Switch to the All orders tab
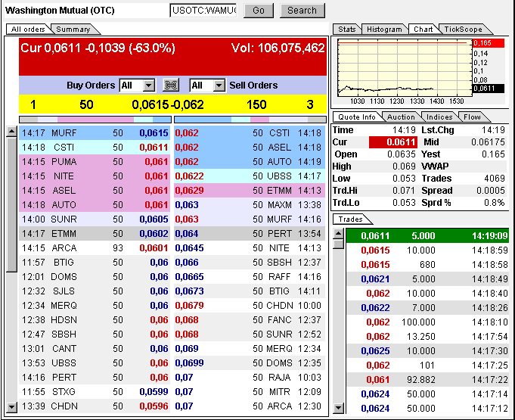 coord(28,30)
